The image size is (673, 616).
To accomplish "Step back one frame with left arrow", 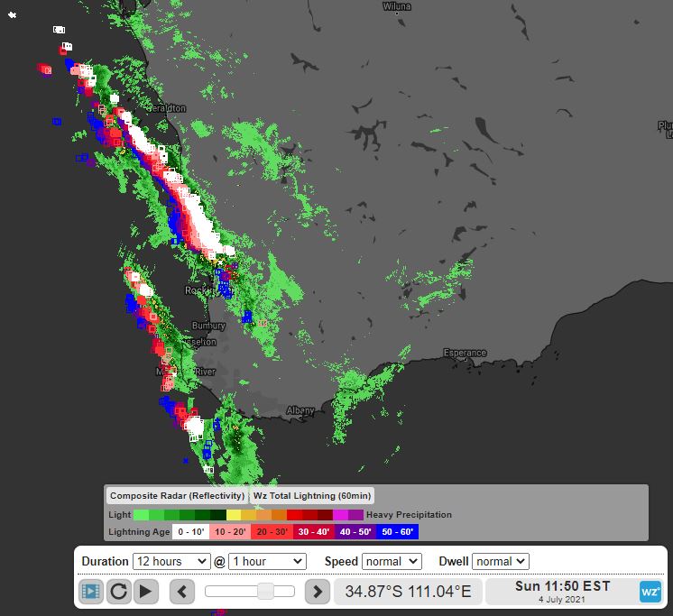I will (x=182, y=592).
